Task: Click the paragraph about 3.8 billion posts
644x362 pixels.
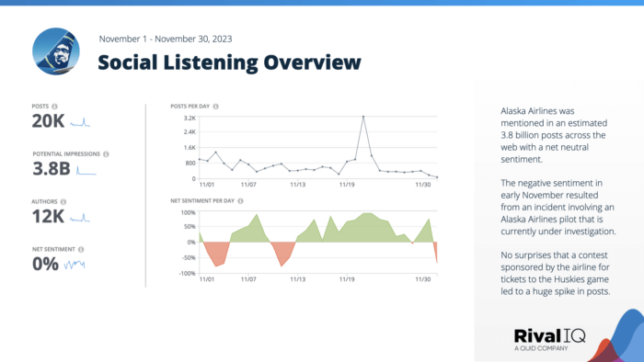Action: point(554,135)
